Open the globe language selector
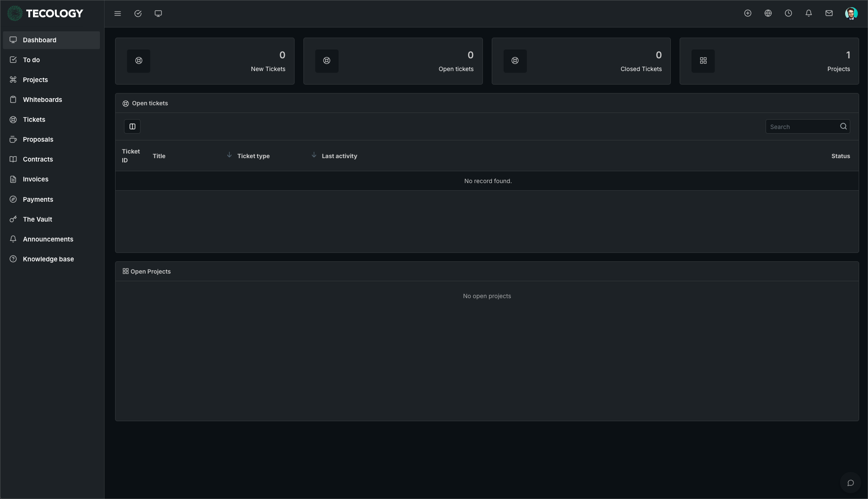This screenshot has width=868, height=499. click(768, 13)
